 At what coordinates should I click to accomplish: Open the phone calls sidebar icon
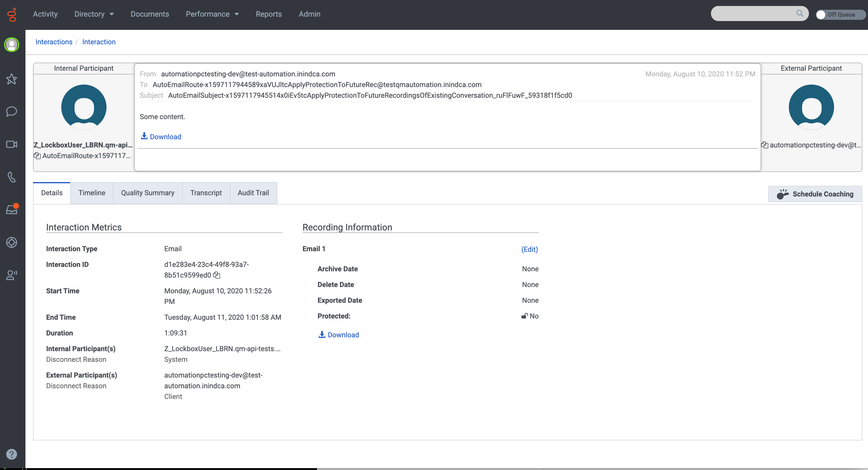coord(11,177)
